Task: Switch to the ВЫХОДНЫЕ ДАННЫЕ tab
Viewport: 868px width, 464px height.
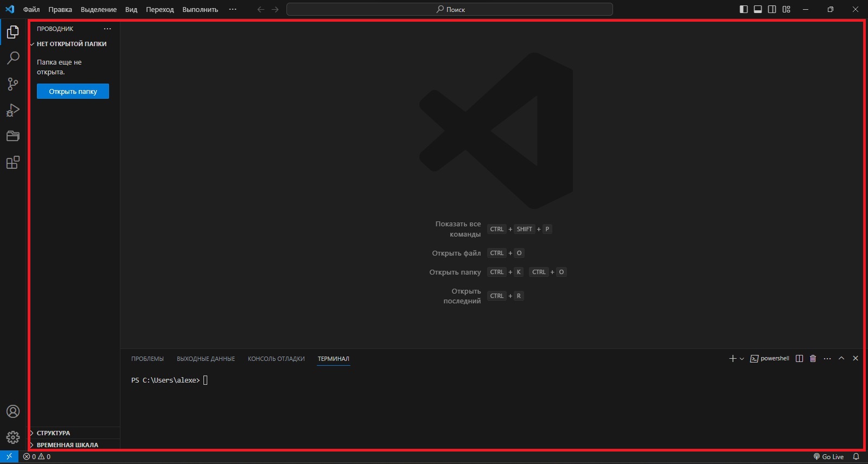Action: [206, 359]
